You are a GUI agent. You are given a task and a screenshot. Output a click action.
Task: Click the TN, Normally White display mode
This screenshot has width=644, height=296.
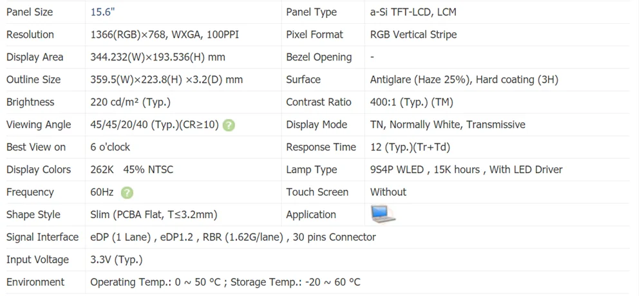pos(447,125)
